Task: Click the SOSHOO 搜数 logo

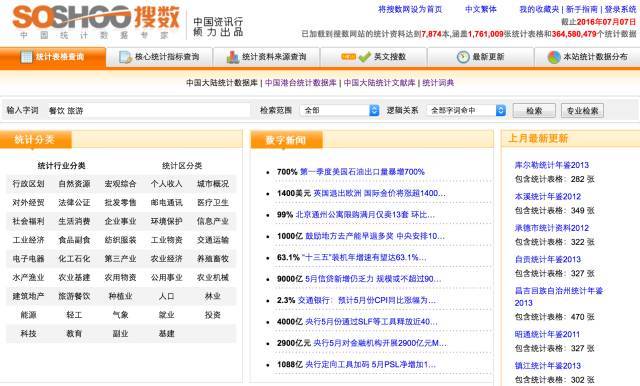Action: tap(96, 21)
